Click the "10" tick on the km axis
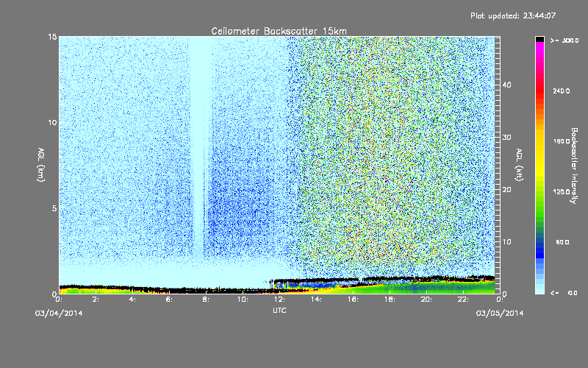The height and width of the screenshot is (368, 588). point(52,122)
